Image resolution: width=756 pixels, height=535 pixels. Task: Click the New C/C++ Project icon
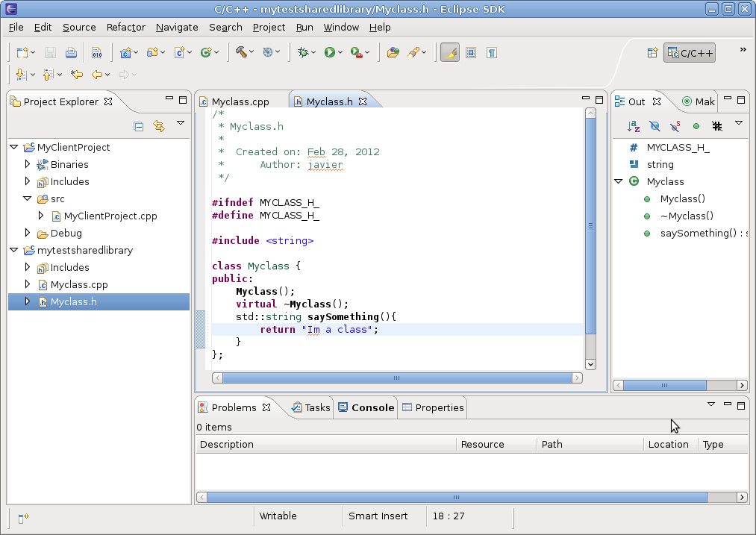[x=126, y=52]
